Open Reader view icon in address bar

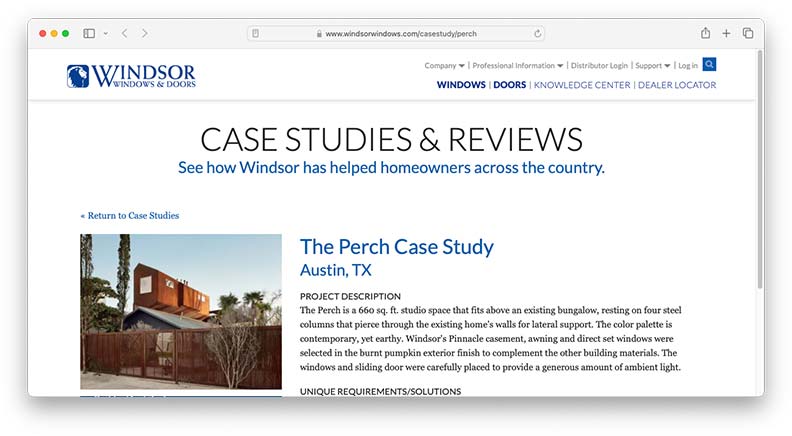pyautogui.click(x=256, y=33)
